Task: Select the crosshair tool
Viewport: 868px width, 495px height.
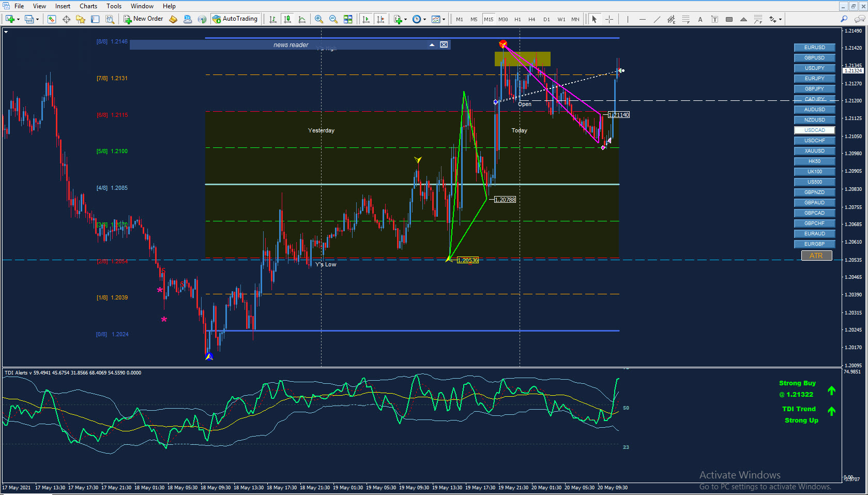Action: pos(610,19)
